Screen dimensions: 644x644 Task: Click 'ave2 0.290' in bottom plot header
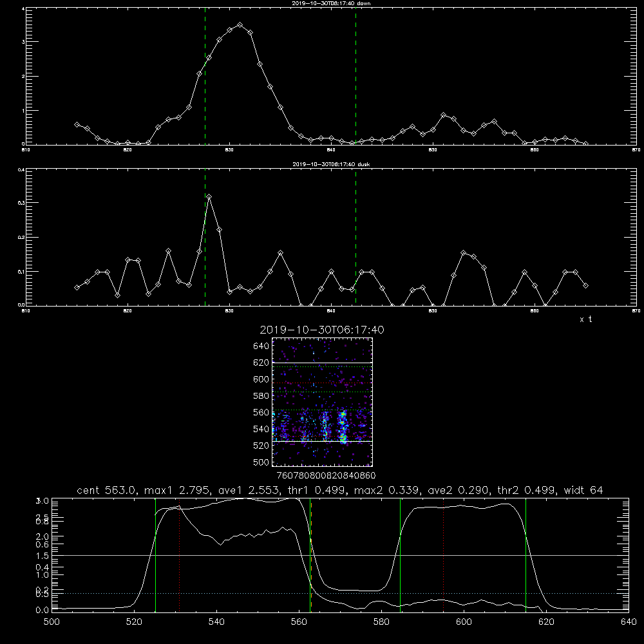[459, 490]
